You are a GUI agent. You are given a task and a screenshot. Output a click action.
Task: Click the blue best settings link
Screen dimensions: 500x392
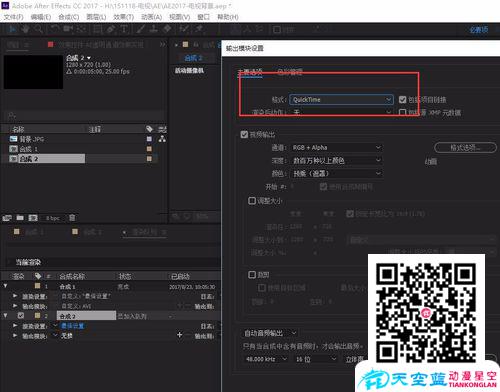point(72,326)
